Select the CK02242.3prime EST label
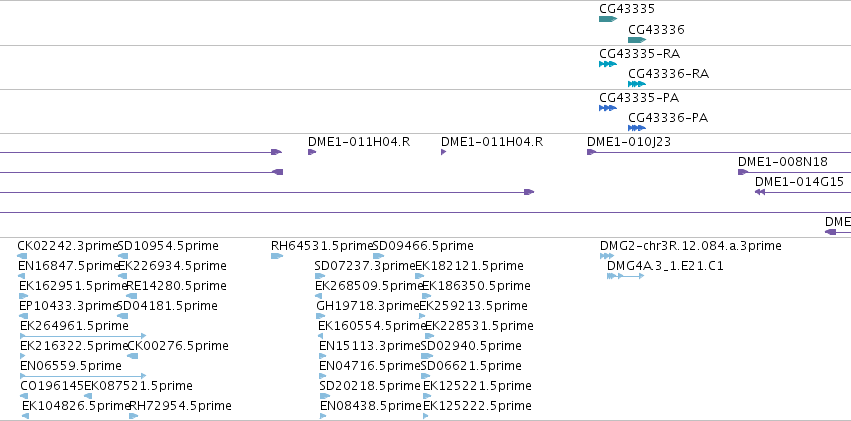The image size is (851, 421). coord(67,246)
